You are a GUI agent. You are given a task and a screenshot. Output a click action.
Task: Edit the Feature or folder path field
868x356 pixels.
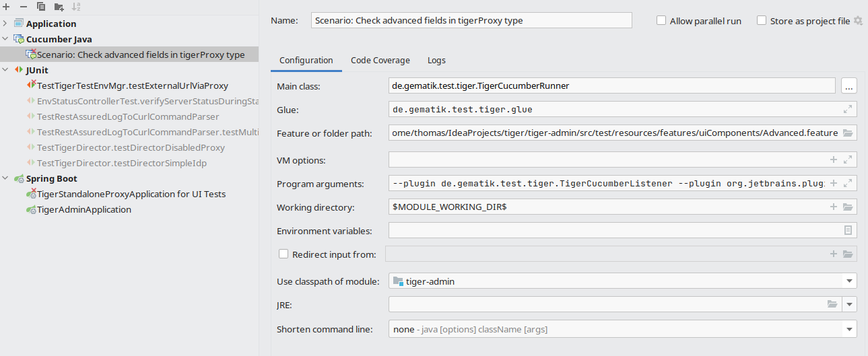pyautogui.click(x=615, y=133)
